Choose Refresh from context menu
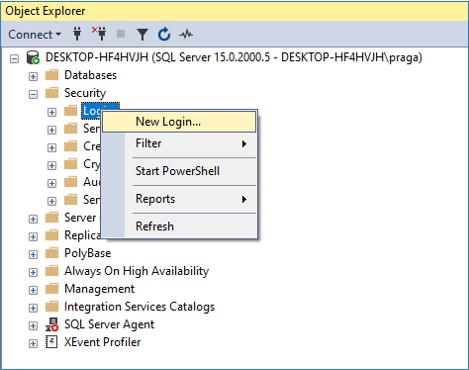 pyautogui.click(x=179, y=226)
